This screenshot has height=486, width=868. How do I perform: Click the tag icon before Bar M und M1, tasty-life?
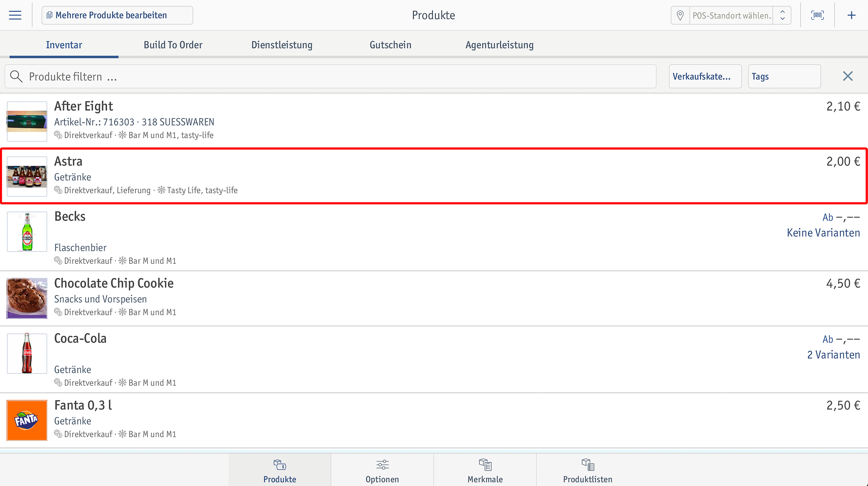pos(123,135)
